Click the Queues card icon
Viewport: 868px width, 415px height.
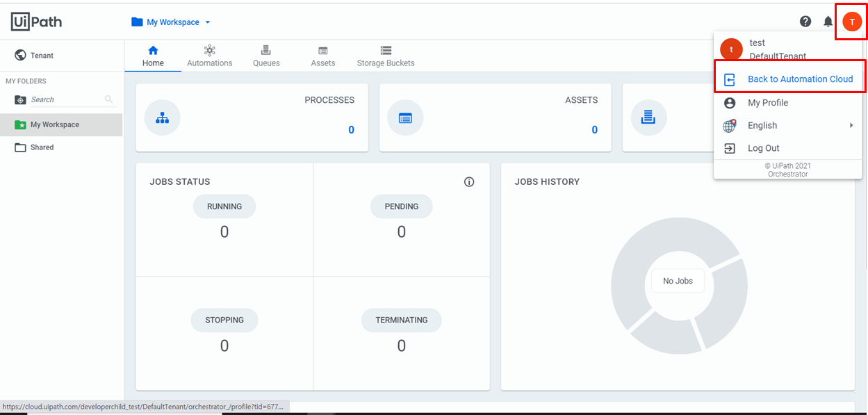coord(648,118)
